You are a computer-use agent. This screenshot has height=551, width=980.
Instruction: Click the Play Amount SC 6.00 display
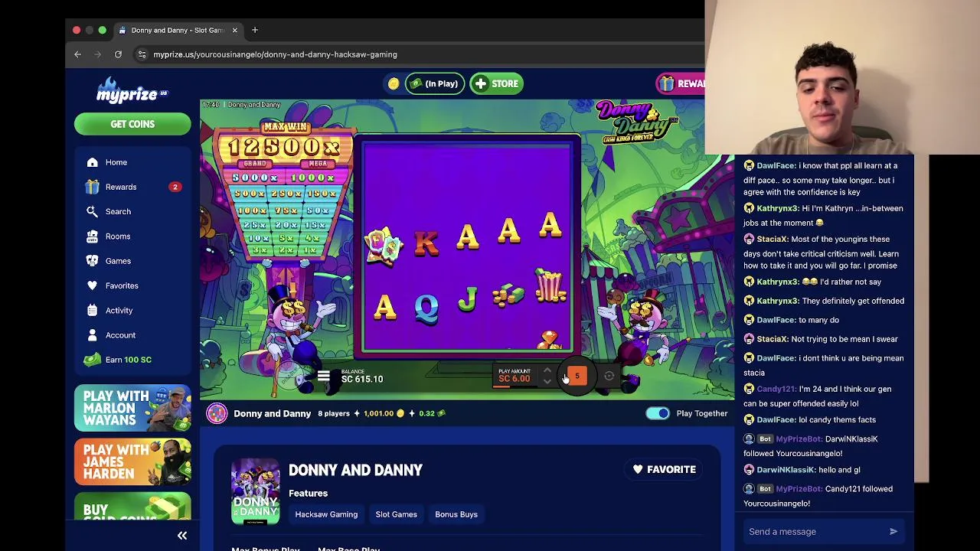[514, 376]
